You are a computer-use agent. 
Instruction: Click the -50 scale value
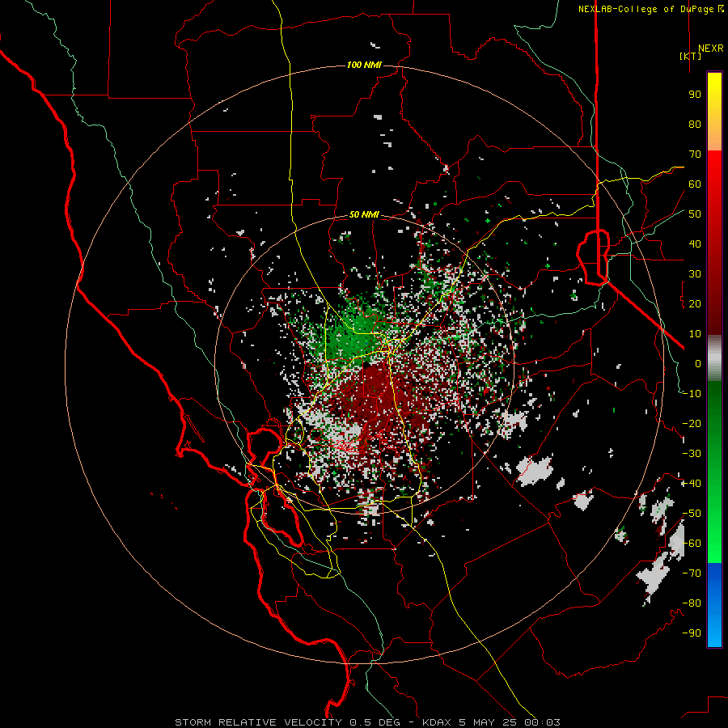coord(692,514)
